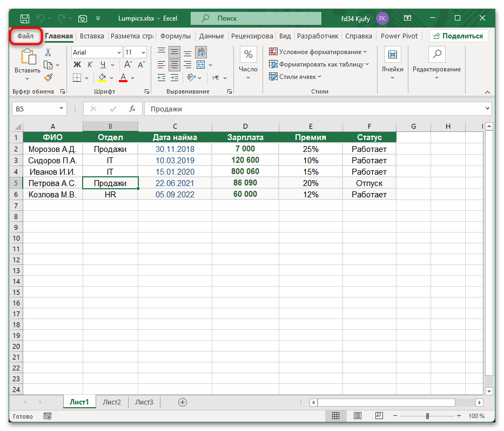
Task: Click the red font color swatch
Action: (123, 78)
